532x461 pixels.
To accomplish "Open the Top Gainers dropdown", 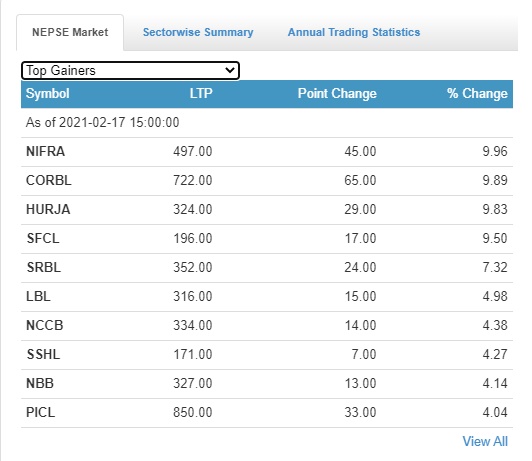I will click(130, 71).
